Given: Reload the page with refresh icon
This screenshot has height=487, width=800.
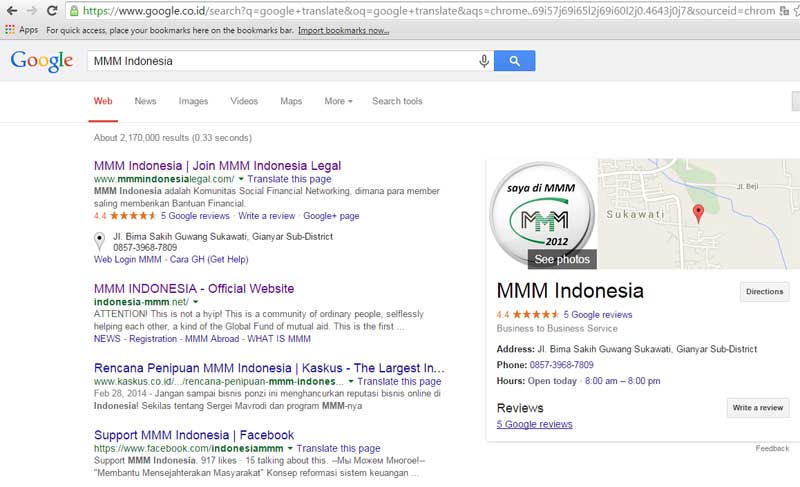Looking at the screenshot, I should [54, 11].
